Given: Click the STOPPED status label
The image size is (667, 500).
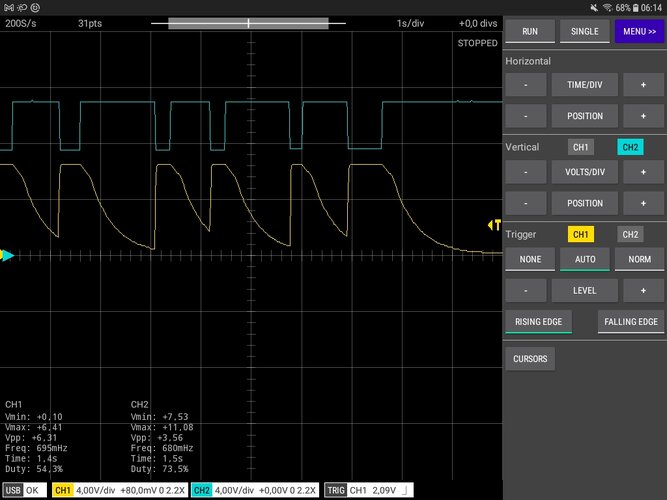Looking at the screenshot, I should pos(477,43).
